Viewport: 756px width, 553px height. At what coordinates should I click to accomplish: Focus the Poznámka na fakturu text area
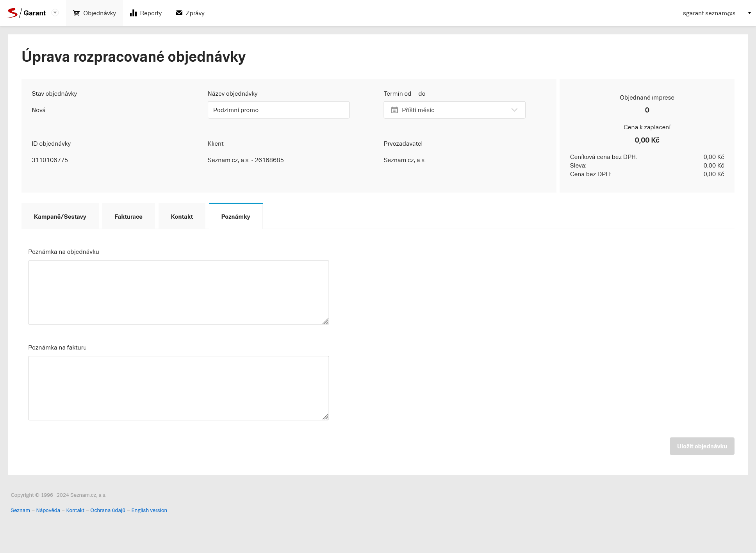pos(178,388)
